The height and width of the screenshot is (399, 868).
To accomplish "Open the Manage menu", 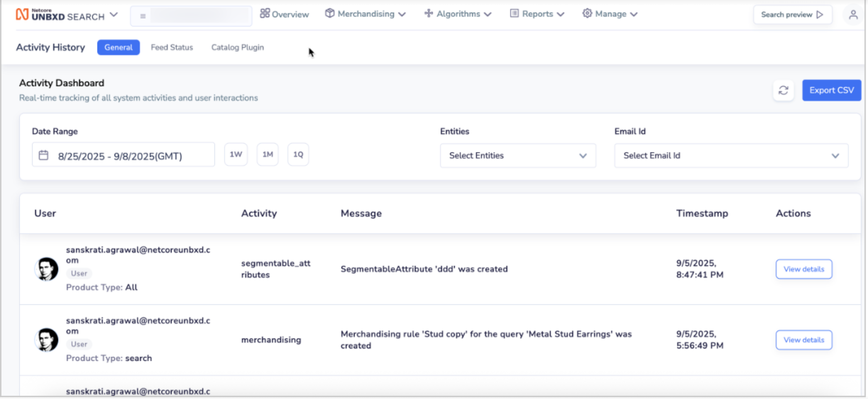I will [610, 14].
